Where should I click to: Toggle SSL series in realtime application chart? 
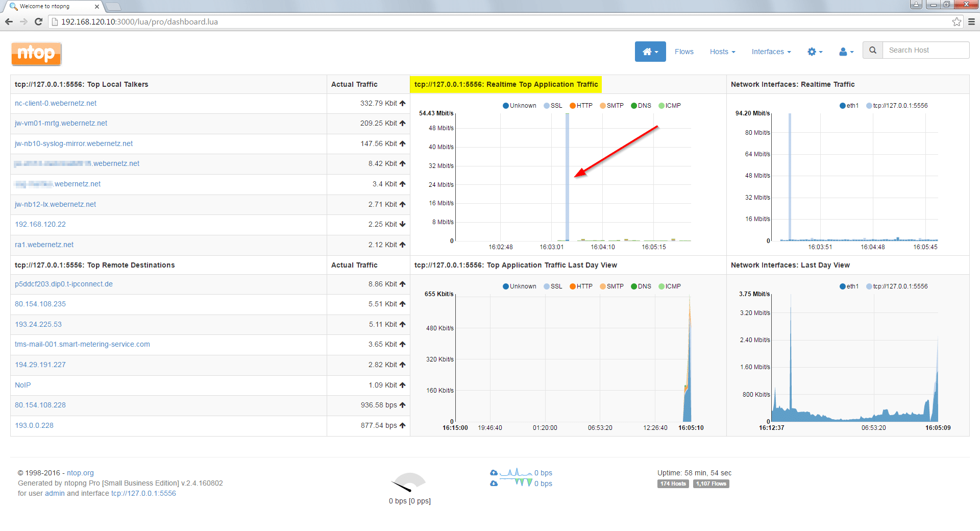553,106
